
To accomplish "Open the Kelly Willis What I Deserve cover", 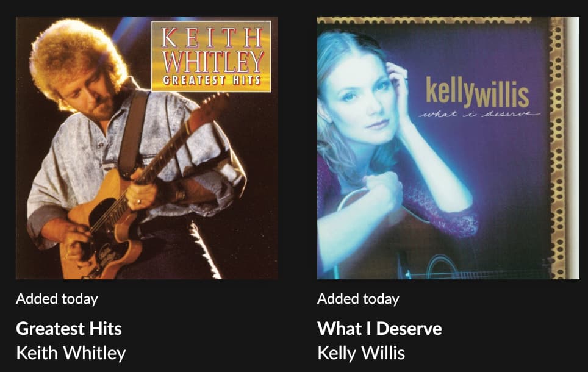I will coord(448,148).
